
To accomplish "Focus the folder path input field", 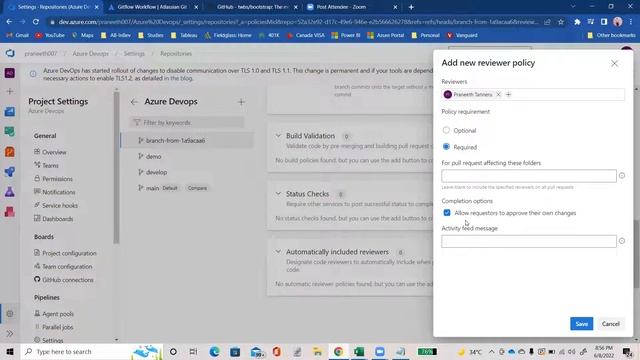I will (529, 176).
